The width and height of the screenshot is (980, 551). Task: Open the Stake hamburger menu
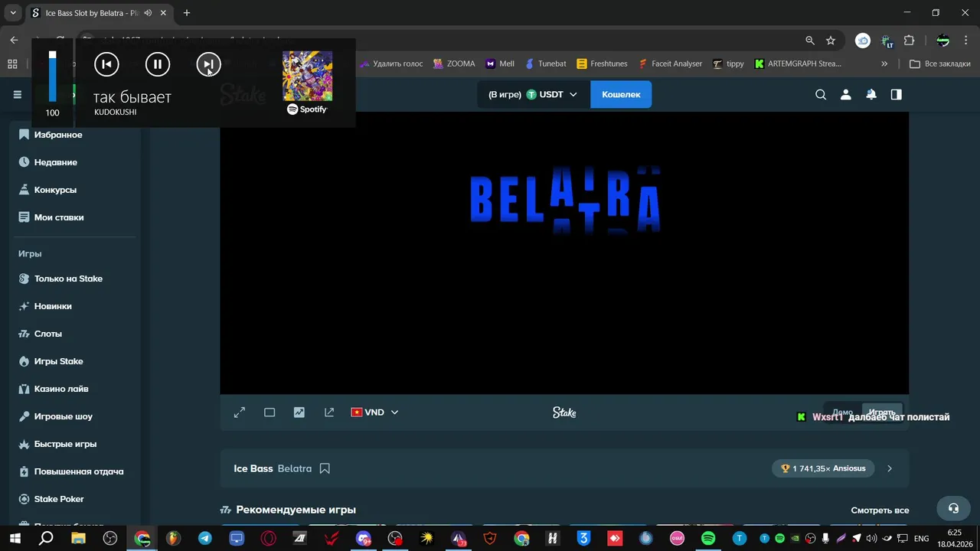coord(18,94)
